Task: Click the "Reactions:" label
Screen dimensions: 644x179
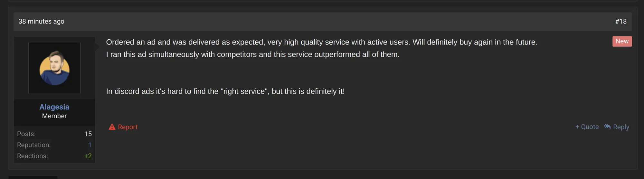Action: (x=33, y=156)
